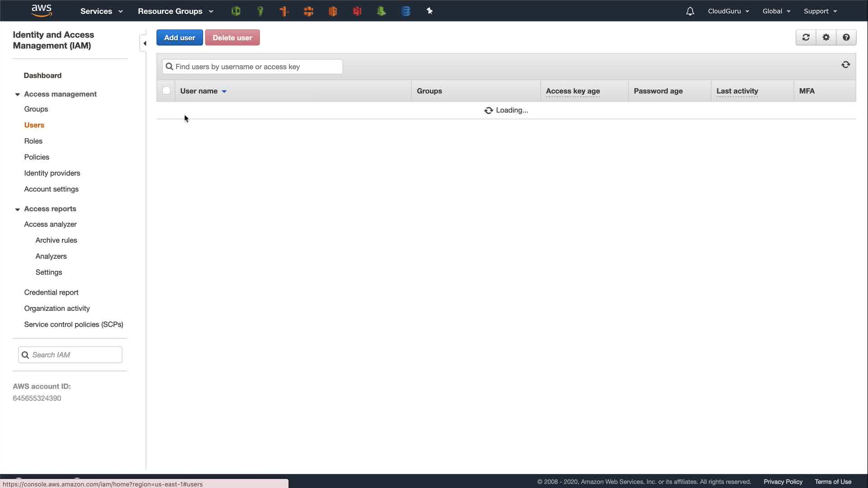Screen dimensions: 868x488
Task: Open the gear settings for table columns
Action: click(x=826, y=38)
